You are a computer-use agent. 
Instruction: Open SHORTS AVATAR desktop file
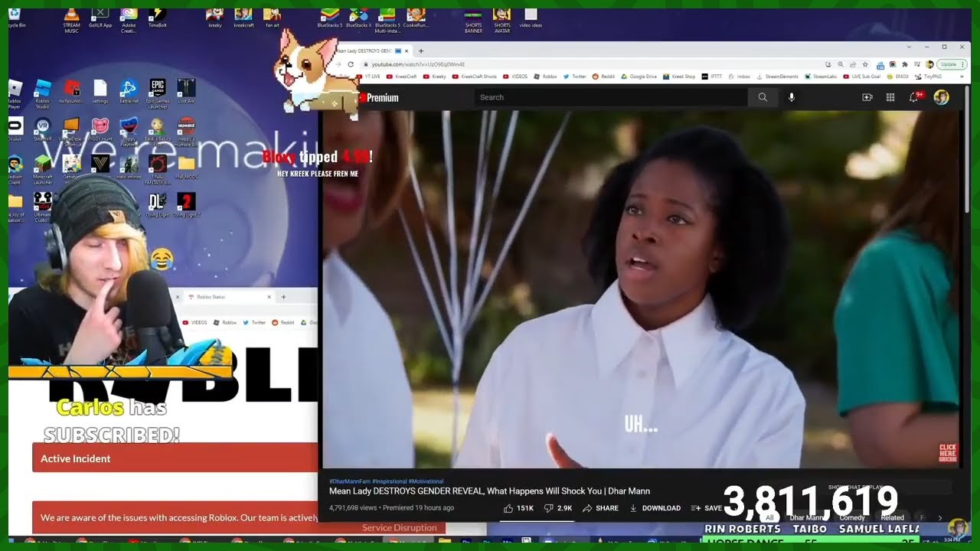tap(501, 21)
